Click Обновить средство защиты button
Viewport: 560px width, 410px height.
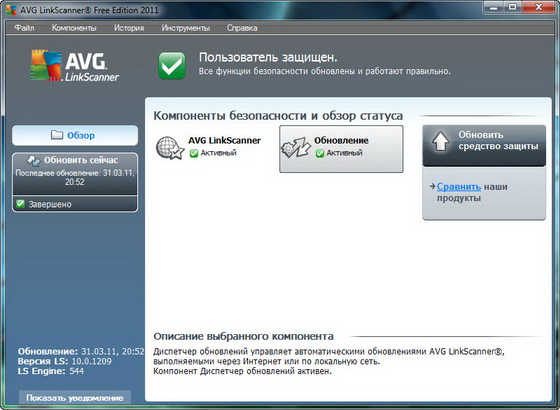coord(484,145)
